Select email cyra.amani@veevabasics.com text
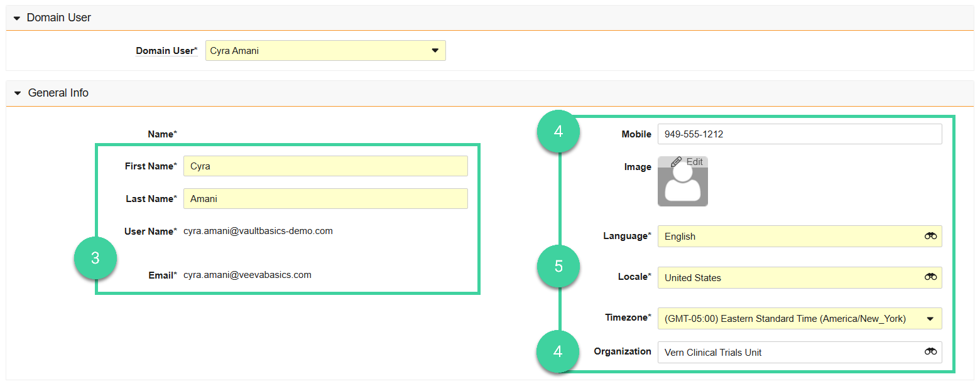The height and width of the screenshot is (384, 980). 248,275
